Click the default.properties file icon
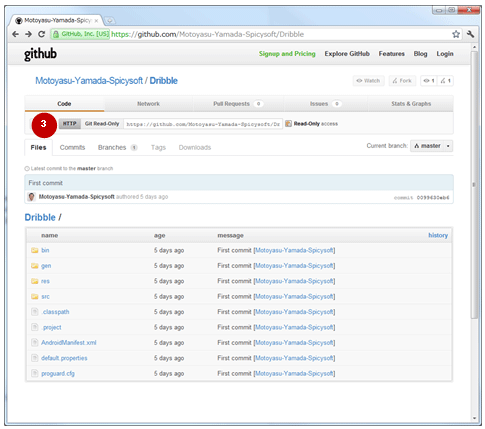Image resolution: width=485 pixels, height=429 pixels. [x=34, y=358]
